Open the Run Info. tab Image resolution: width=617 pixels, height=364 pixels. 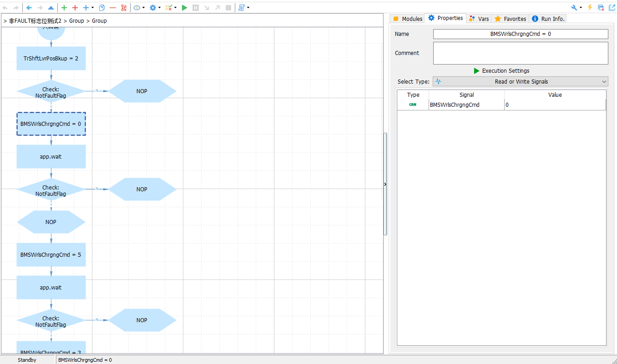(548, 19)
